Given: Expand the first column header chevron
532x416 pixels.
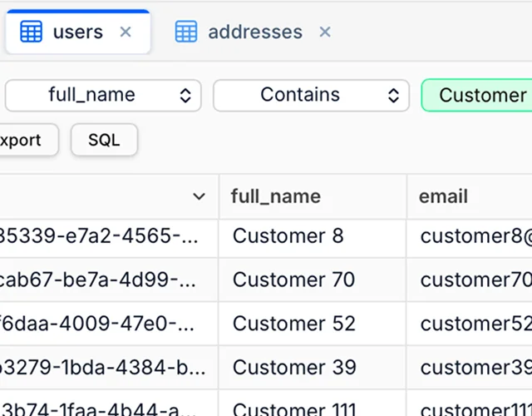Looking at the screenshot, I should 199,196.
